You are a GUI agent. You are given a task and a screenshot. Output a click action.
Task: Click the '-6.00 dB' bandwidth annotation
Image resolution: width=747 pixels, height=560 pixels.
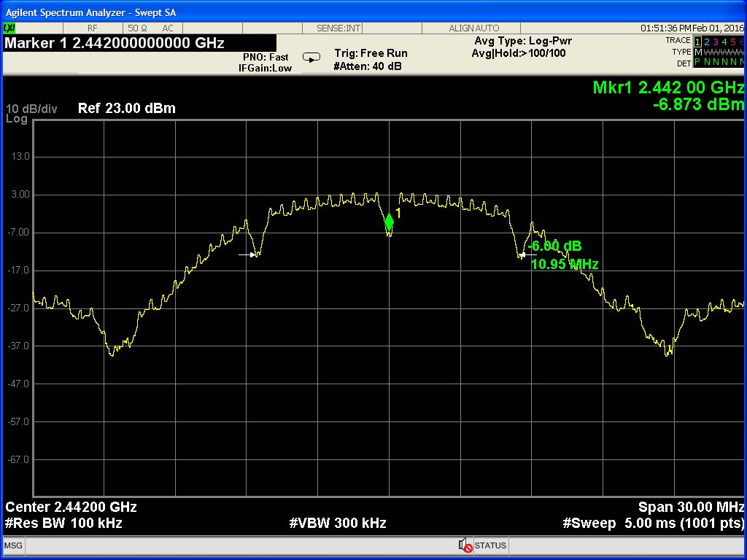554,246
